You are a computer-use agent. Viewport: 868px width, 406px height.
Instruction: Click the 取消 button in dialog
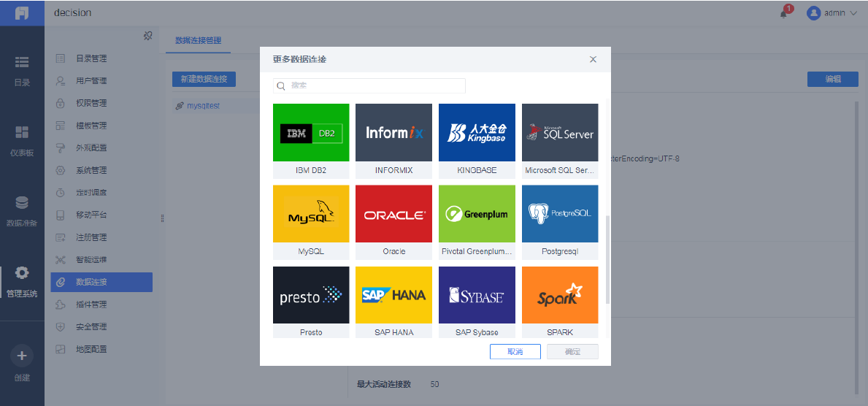[x=515, y=352]
